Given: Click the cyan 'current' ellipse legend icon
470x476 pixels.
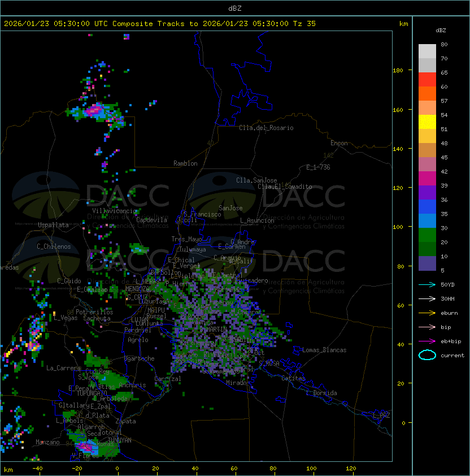Looking at the screenshot, I should (x=427, y=355).
